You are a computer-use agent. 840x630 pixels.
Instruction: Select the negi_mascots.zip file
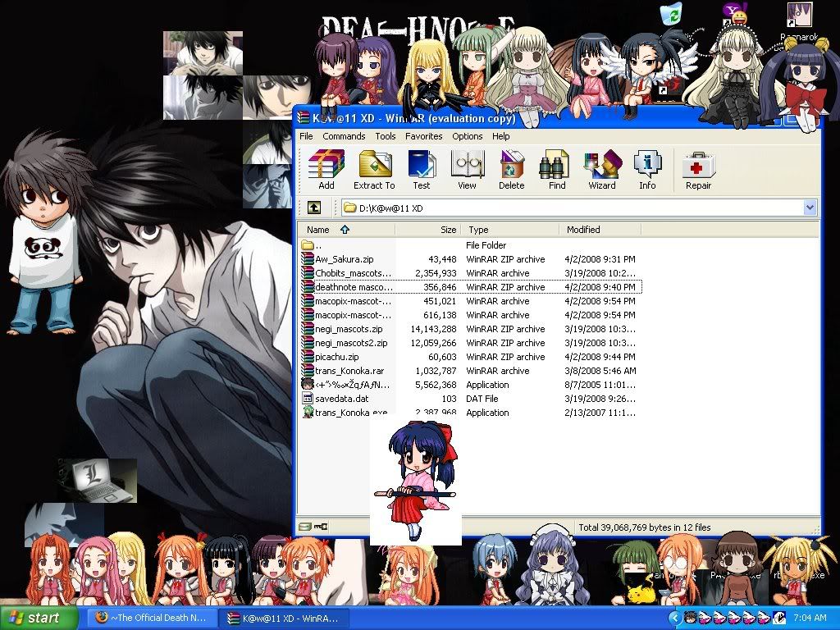pos(348,329)
